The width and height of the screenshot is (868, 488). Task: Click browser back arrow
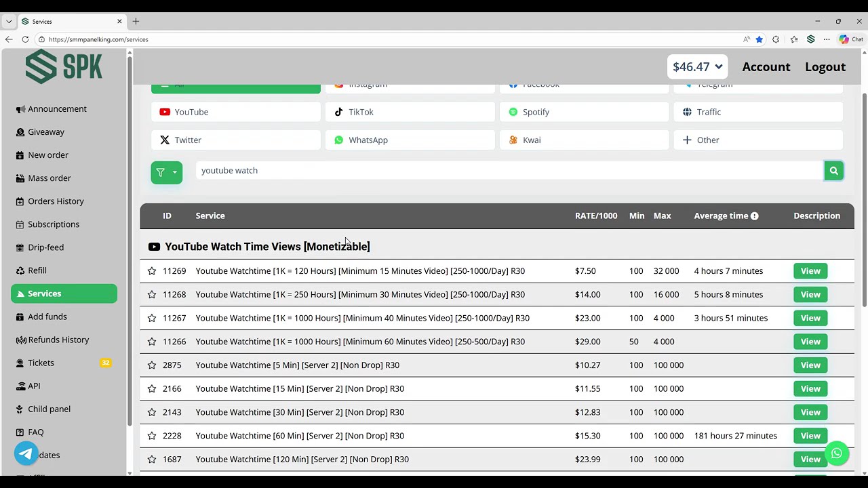coord(9,39)
